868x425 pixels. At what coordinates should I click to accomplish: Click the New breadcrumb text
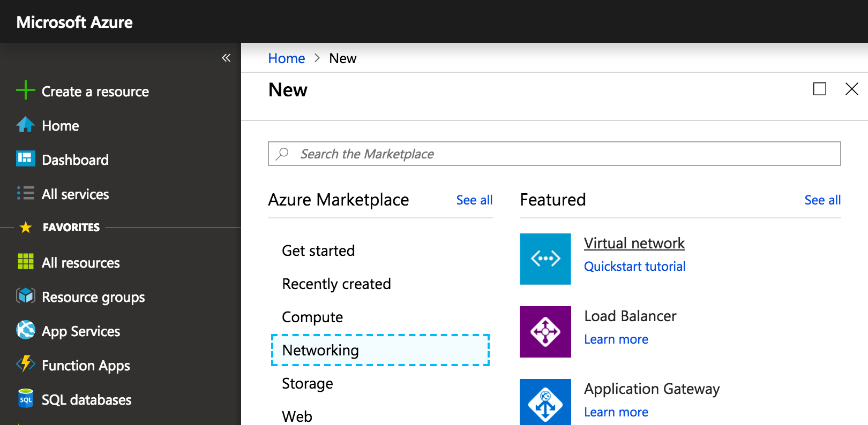343,58
